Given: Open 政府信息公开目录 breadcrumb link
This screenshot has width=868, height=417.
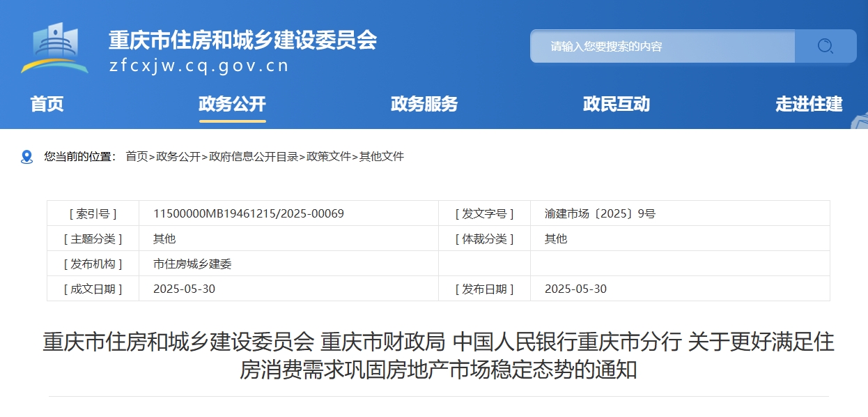Looking at the screenshot, I should pos(254,157).
